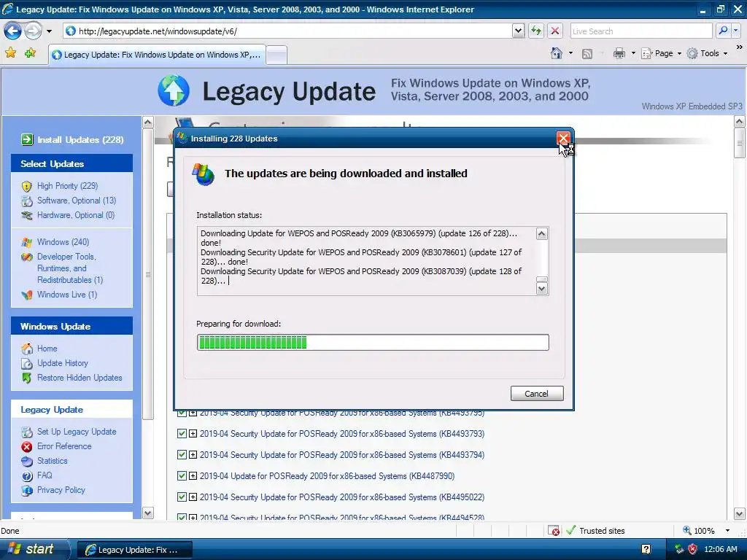Click the Update History icon
The image size is (747, 560).
pyautogui.click(x=27, y=363)
